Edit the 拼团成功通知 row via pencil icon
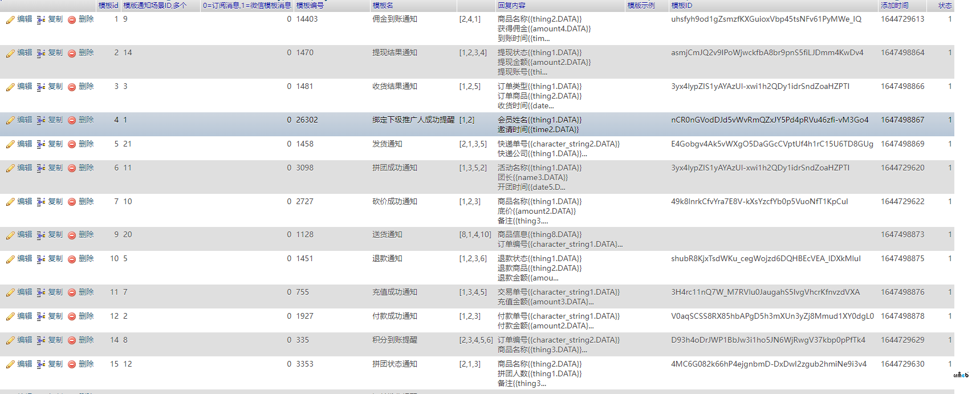The image size is (980, 394). (10, 169)
